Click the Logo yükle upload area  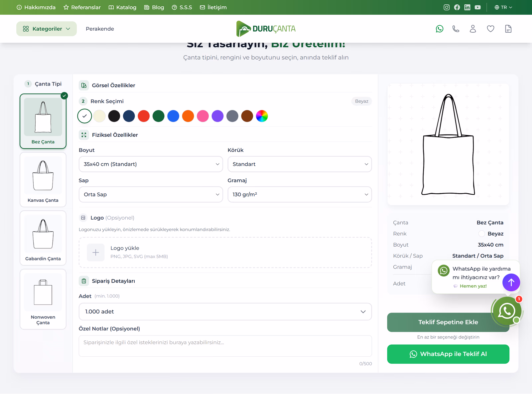(225, 253)
